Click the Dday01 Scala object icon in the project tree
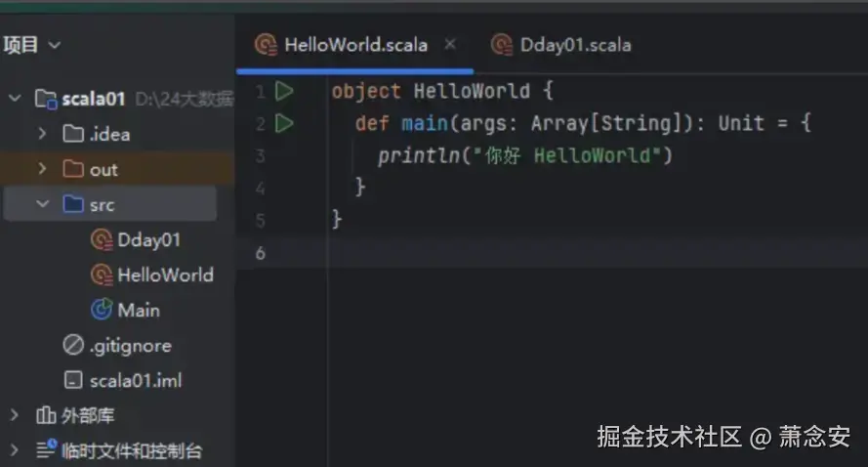Image resolution: width=868 pixels, height=467 pixels. coord(102,240)
